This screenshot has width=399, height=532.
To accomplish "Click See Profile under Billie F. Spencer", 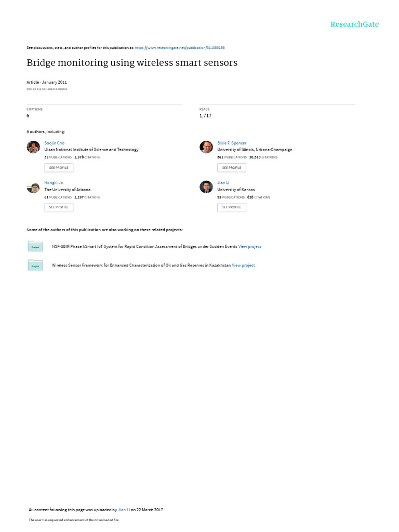I will [232, 168].
